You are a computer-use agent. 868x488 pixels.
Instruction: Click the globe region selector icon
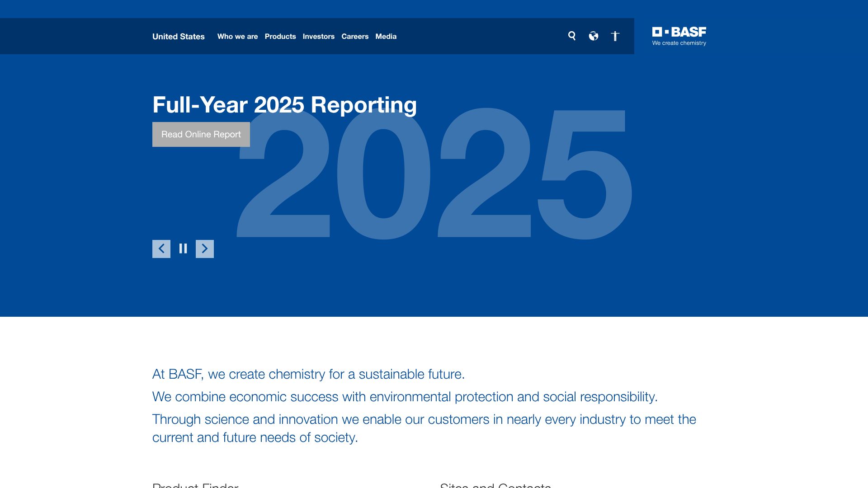pos(594,36)
